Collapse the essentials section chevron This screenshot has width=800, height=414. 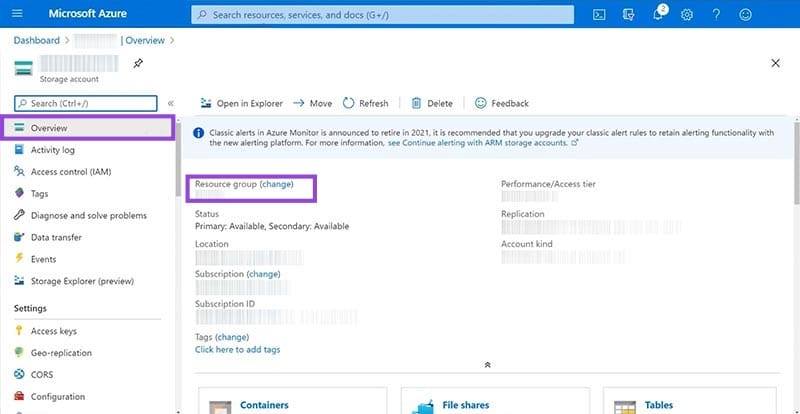coord(487,365)
